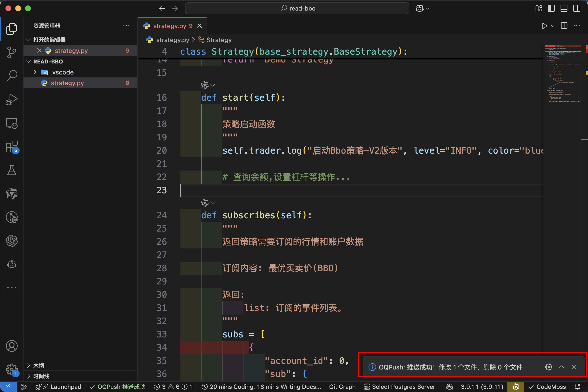Click Strategy in the breadcrumb

coord(219,40)
